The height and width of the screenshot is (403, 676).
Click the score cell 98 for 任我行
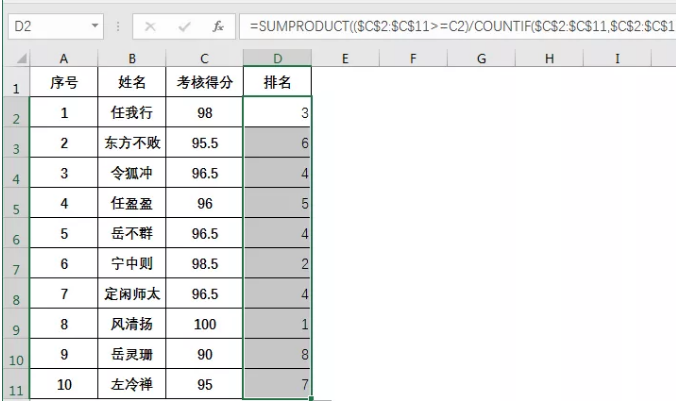tap(204, 112)
